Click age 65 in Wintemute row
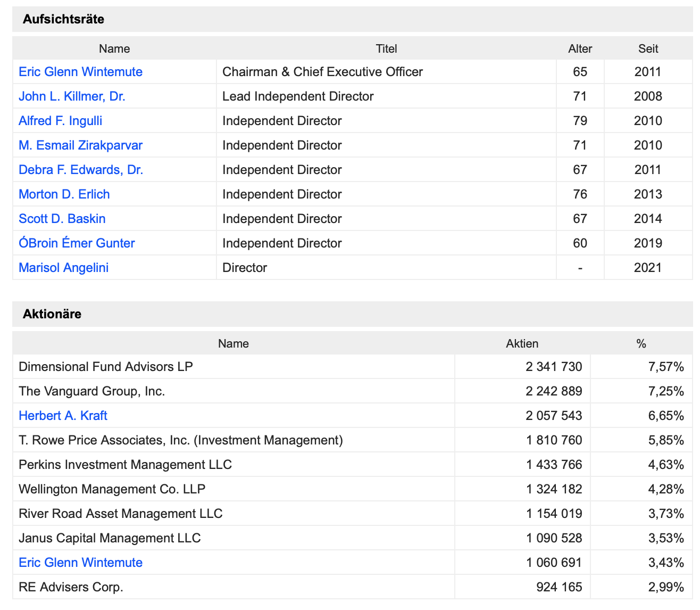The width and height of the screenshot is (700, 610). 580,72
